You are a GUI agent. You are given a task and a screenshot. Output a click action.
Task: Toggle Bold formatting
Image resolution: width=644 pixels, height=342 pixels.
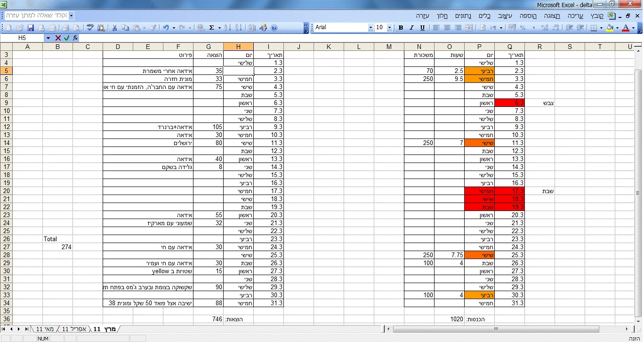click(401, 28)
